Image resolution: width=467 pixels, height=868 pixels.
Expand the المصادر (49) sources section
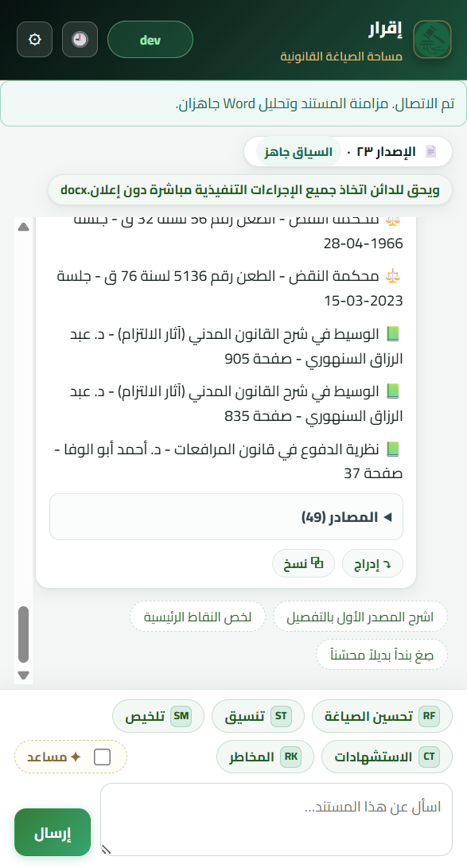[226, 516]
